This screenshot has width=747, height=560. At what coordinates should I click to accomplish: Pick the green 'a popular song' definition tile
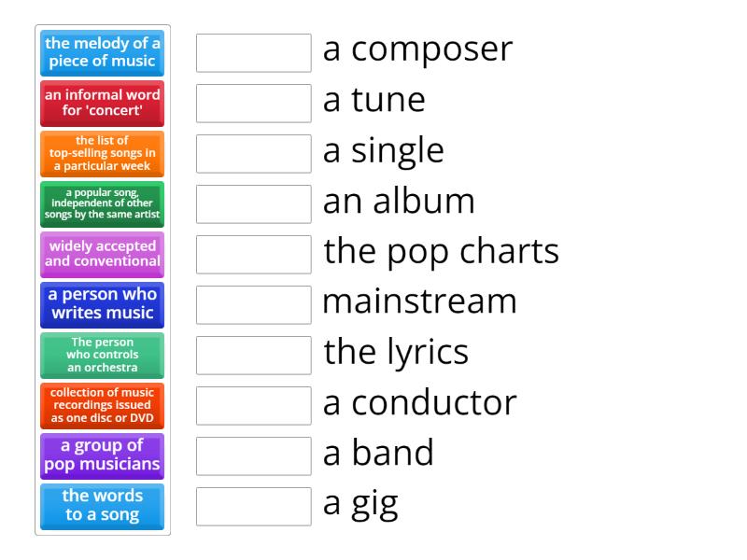102,204
